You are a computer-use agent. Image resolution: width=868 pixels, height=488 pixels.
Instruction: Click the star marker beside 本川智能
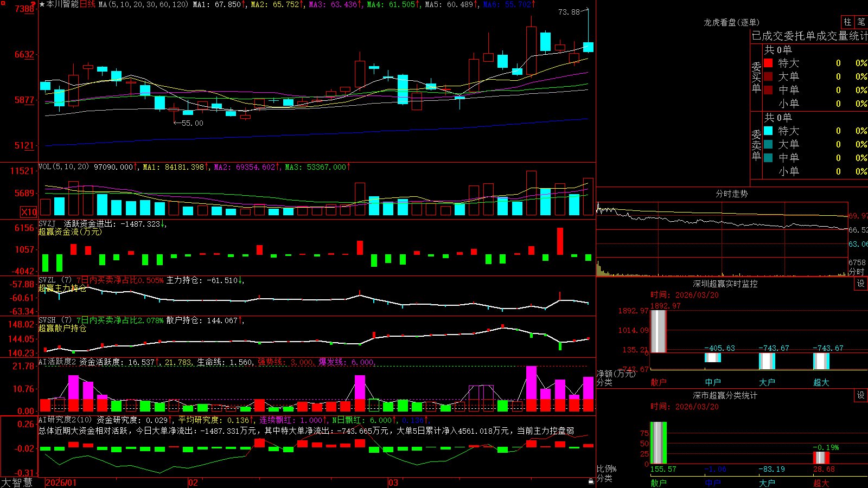pos(42,4)
